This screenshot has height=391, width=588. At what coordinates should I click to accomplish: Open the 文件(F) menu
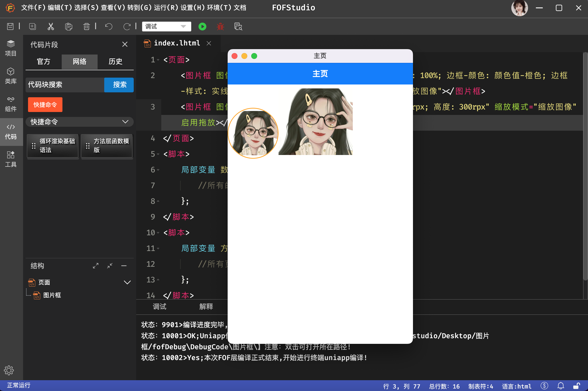click(33, 8)
